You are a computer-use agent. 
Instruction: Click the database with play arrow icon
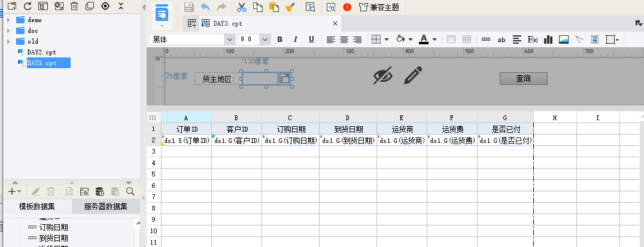tap(99, 191)
